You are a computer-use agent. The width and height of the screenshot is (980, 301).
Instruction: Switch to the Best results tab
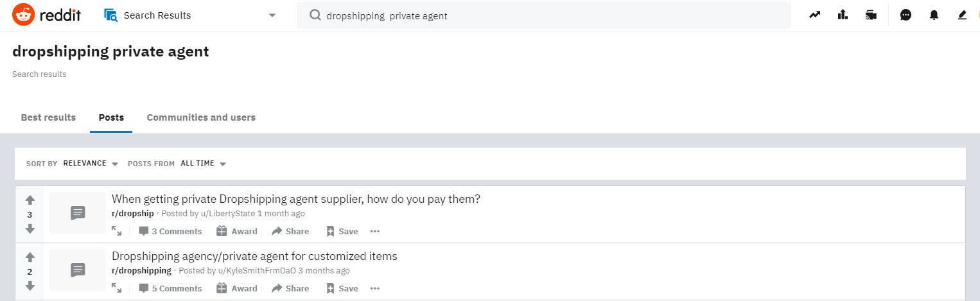(48, 117)
